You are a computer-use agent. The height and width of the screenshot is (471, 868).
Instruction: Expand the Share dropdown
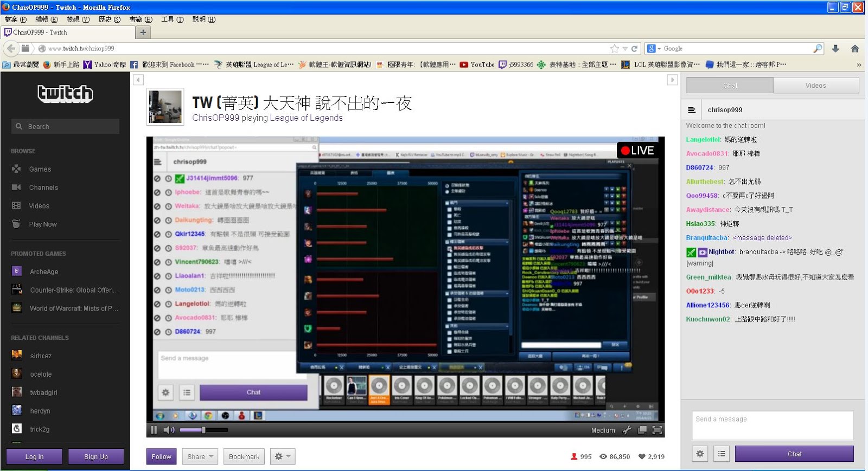[200, 456]
